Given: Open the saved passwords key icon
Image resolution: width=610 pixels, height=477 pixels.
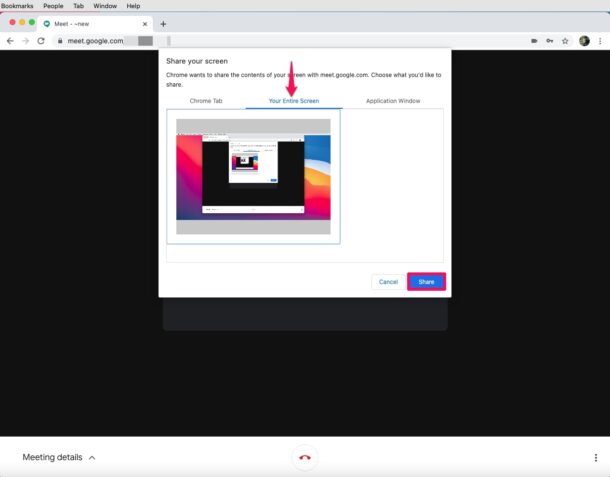Looking at the screenshot, I should (x=549, y=41).
